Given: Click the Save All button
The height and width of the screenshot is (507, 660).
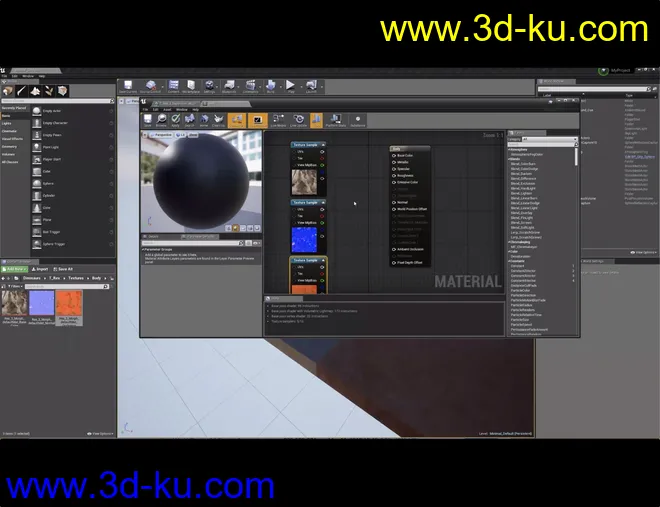Looking at the screenshot, I should (x=63, y=269).
